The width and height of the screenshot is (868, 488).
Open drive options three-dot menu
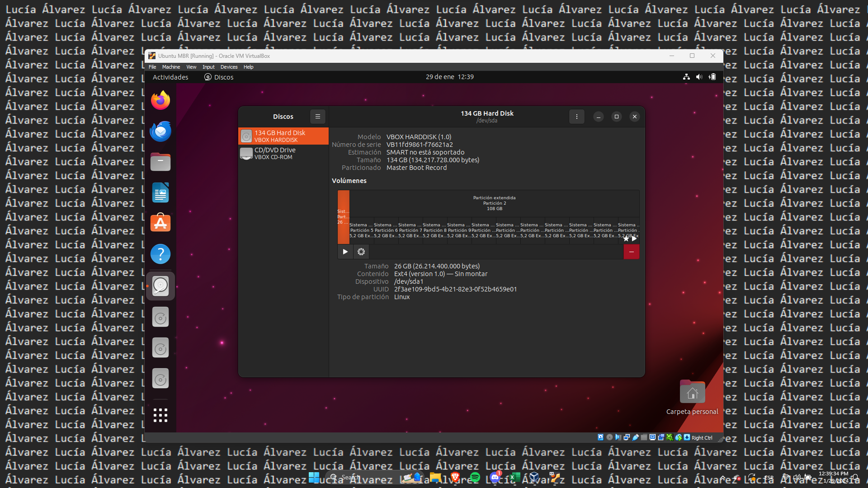point(576,117)
